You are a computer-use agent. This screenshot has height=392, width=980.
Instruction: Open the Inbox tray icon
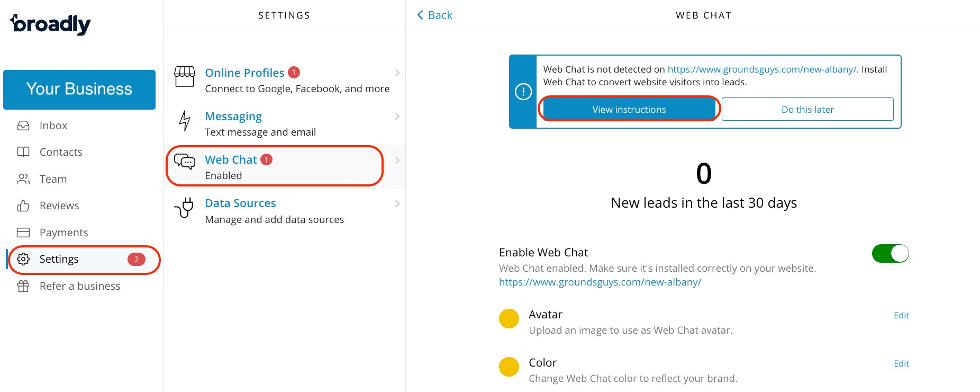point(23,126)
